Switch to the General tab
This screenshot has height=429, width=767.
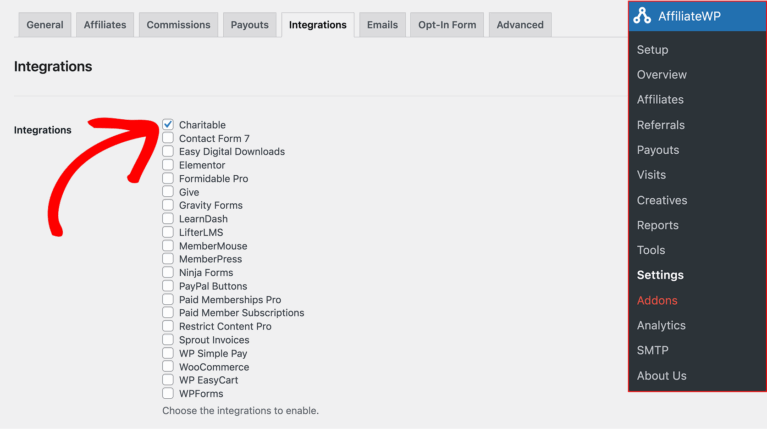44,25
